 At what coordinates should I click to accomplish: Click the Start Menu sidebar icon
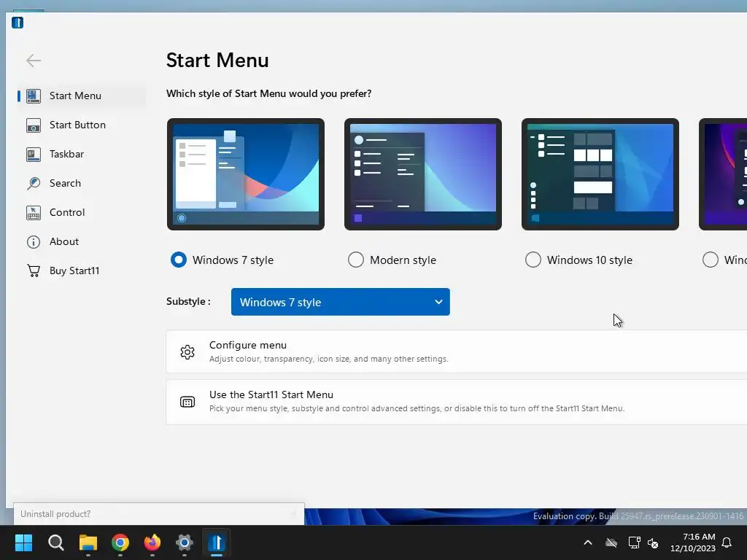[x=34, y=96]
